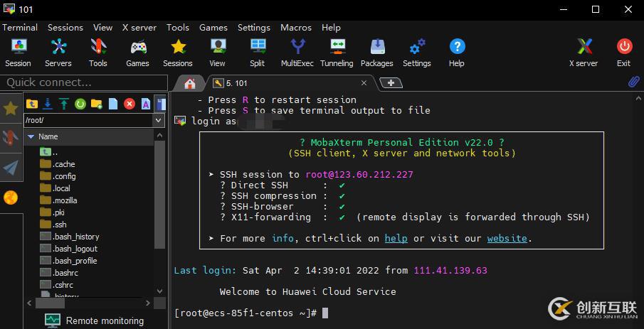
Task: Click the website link in terminal
Action: pyautogui.click(x=507, y=238)
